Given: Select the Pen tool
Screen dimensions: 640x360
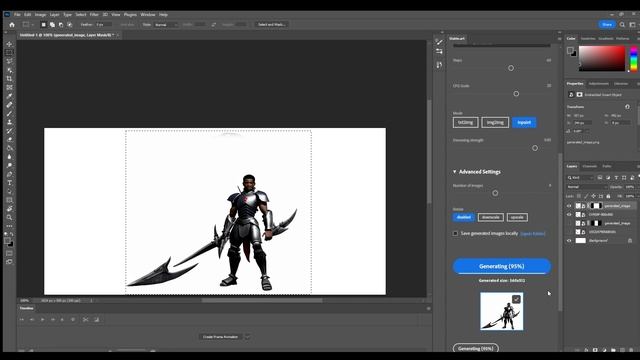Looking at the screenshot, I should point(9,174).
